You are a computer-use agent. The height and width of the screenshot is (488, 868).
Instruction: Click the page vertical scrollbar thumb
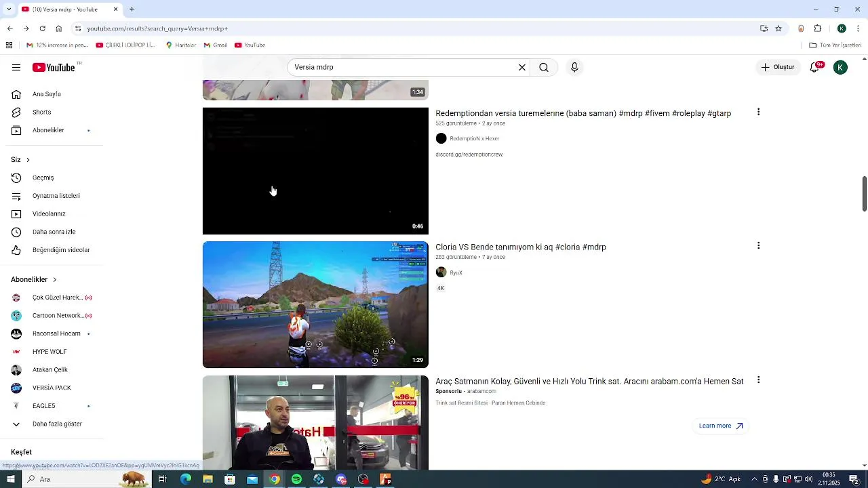click(864, 194)
